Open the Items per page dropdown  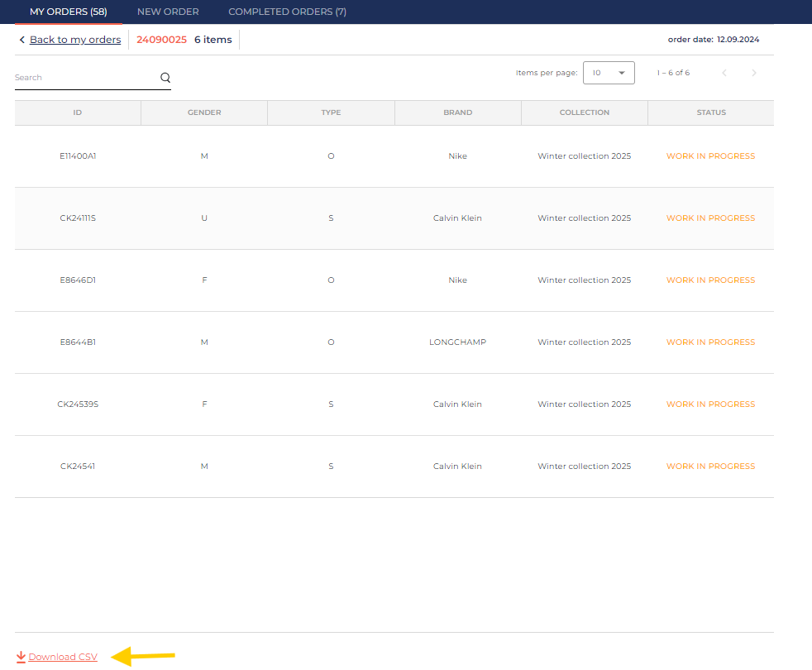[x=609, y=73]
